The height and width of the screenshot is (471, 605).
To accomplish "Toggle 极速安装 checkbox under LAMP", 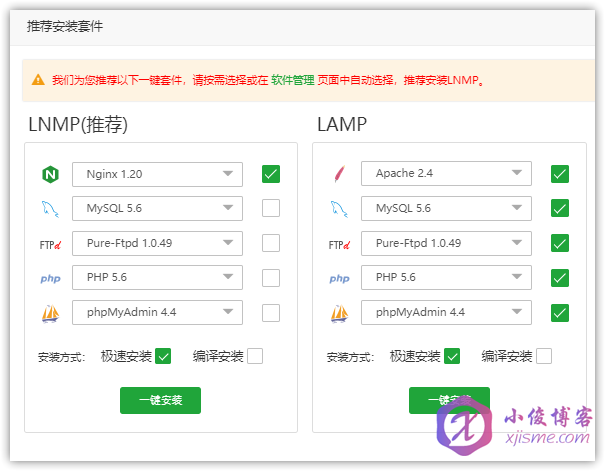I will 452,356.
